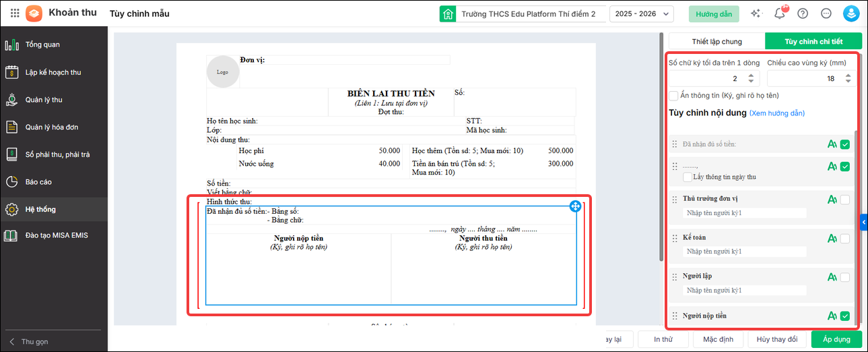Open the notifications bell
Image resolution: width=868 pixels, height=352 pixels.
click(x=780, y=13)
